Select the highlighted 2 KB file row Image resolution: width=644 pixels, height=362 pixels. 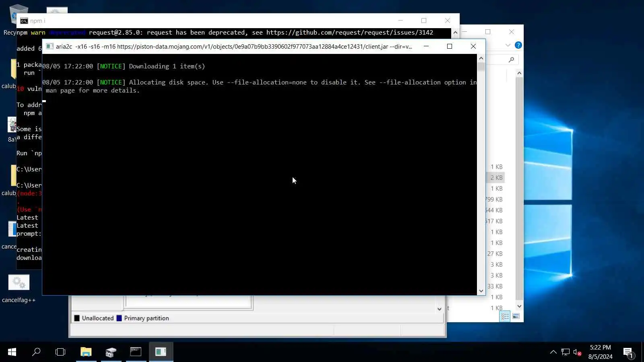coord(495,178)
